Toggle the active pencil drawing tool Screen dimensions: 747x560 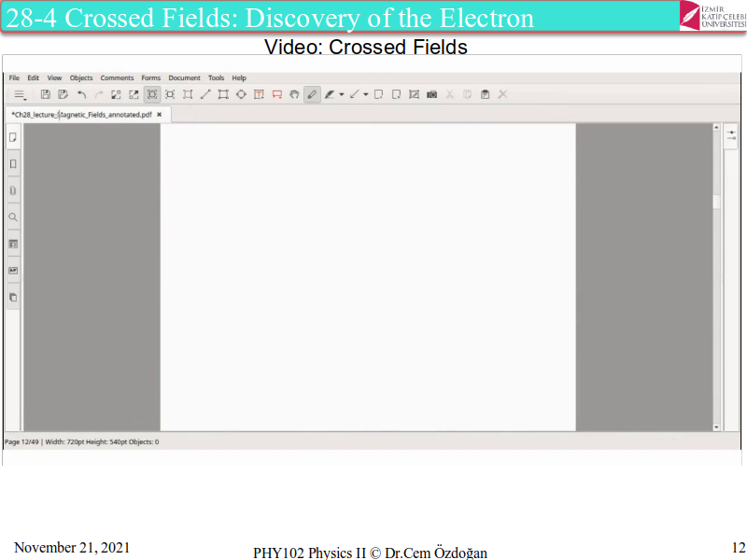(312, 94)
